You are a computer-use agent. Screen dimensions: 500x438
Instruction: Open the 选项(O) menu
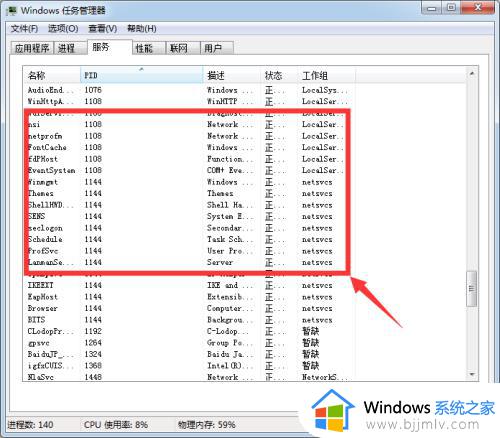click(x=63, y=29)
